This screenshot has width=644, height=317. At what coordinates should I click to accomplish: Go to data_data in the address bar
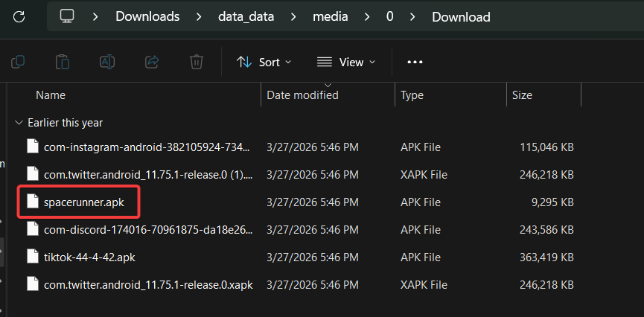[246, 17]
